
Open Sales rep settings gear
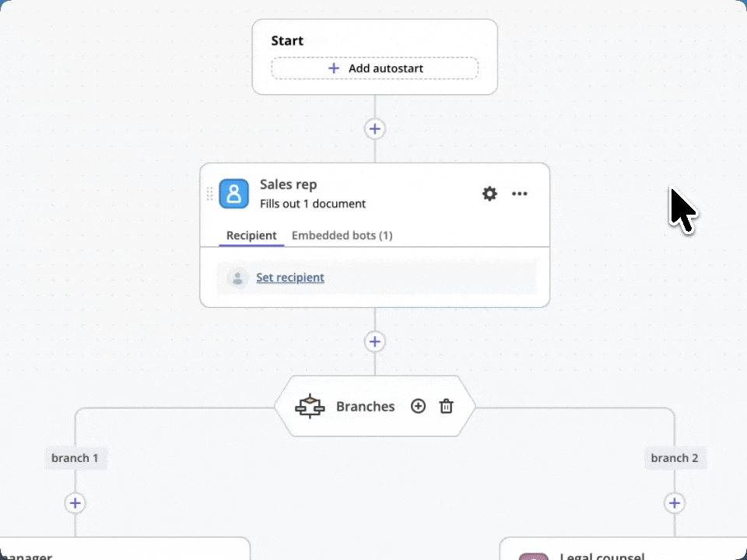click(x=489, y=194)
